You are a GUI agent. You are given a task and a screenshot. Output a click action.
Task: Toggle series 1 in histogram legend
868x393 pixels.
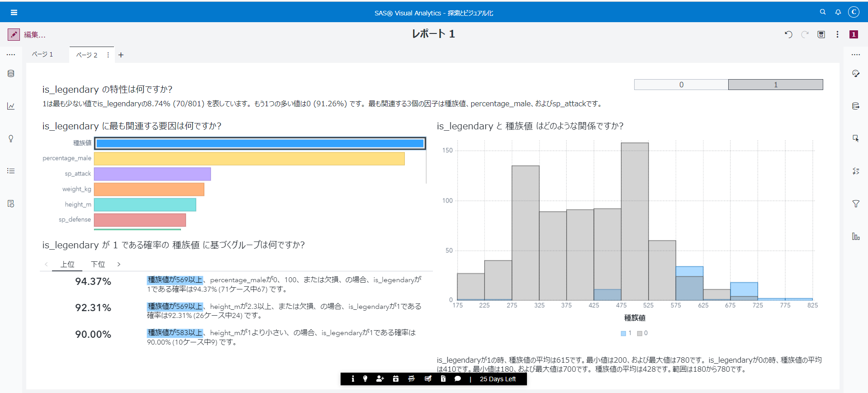coord(626,333)
